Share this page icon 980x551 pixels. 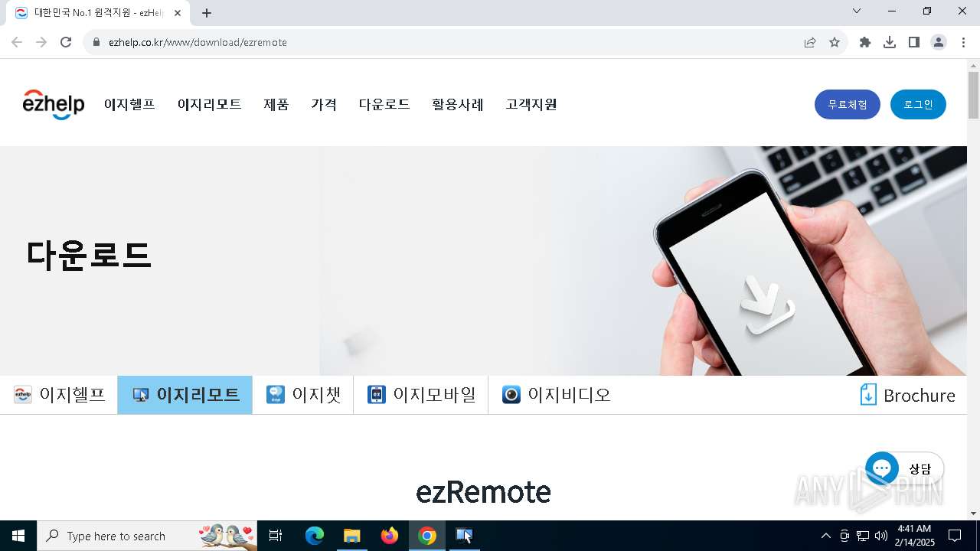(x=810, y=42)
